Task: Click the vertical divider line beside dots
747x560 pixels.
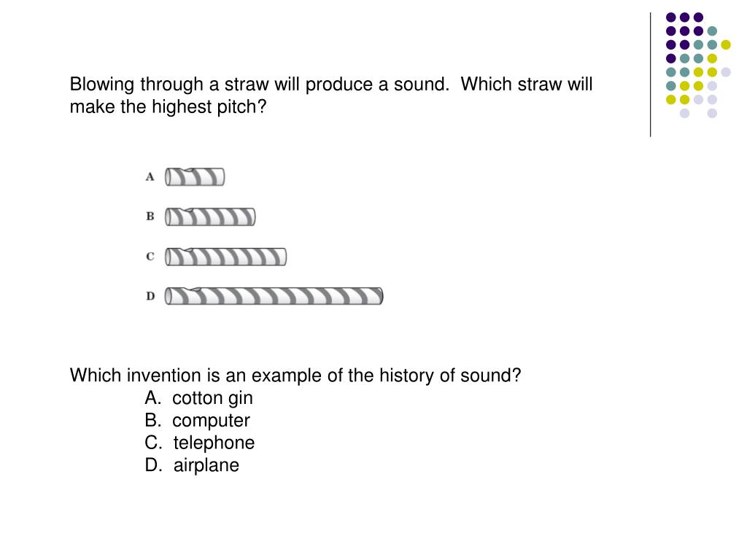Action: (x=650, y=75)
